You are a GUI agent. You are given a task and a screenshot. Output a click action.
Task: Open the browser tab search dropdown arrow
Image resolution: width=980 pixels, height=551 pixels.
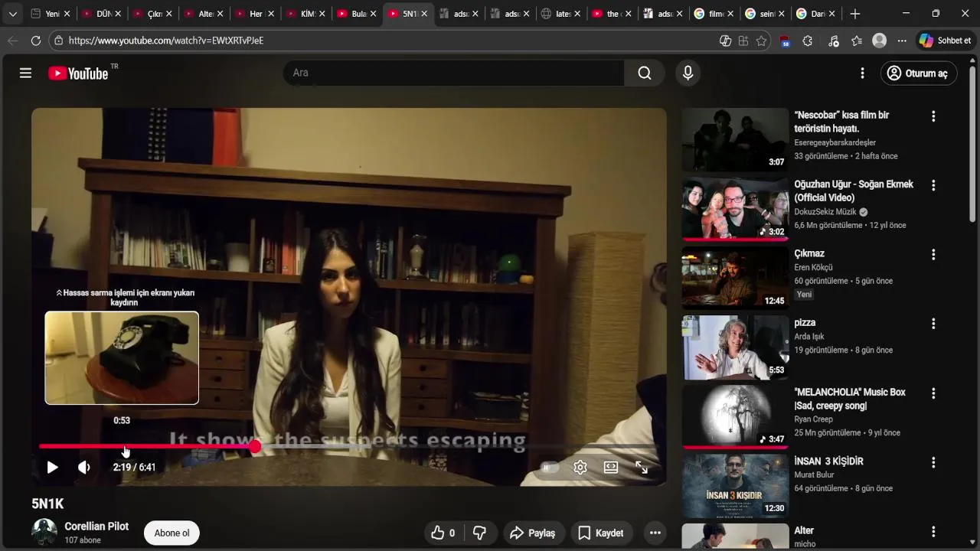(12, 14)
